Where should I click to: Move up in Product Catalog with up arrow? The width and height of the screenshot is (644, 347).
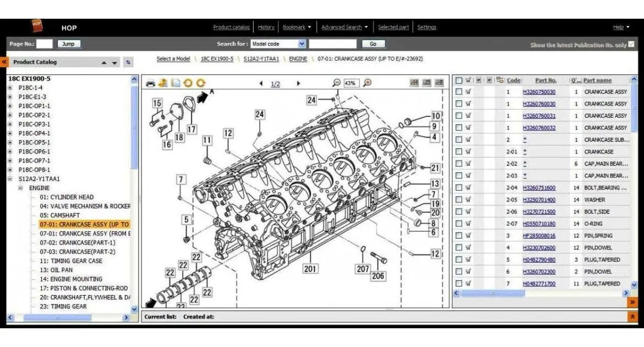[x=104, y=63]
